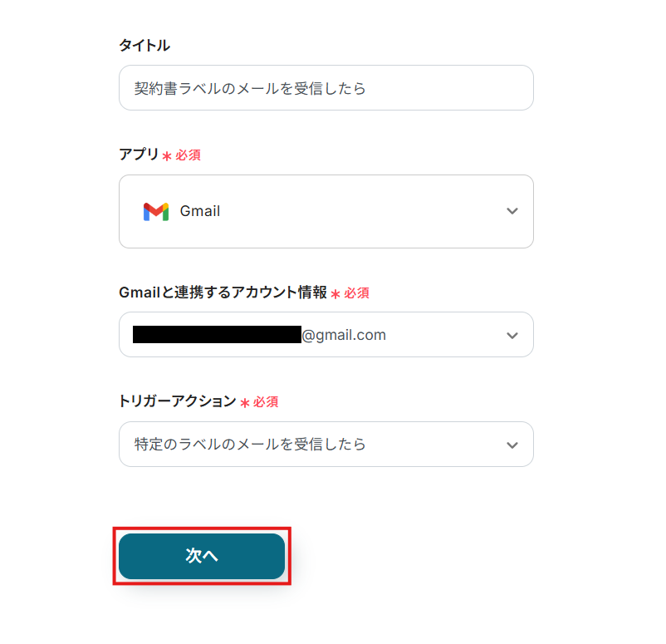Viewport: 666px width, 644px height.
Task: Click the @gmail.com account text
Action: point(344,335)
